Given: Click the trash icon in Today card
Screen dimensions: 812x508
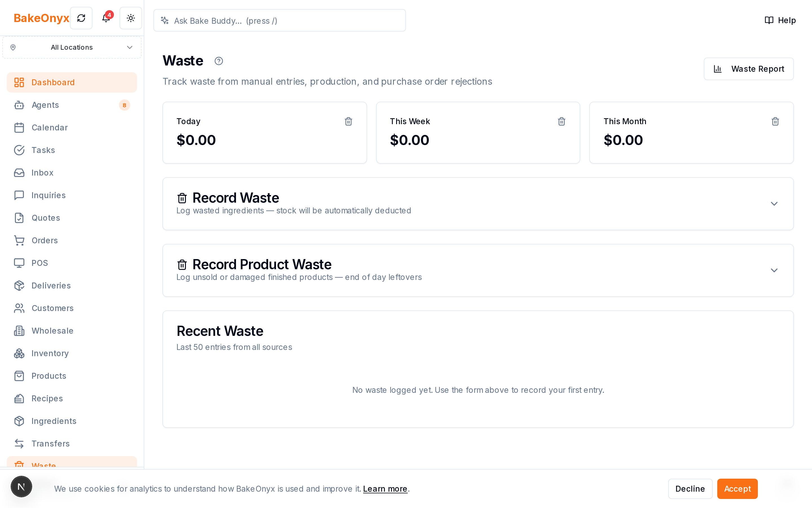Looking at the screenshot, I should (x=348, y=121).
